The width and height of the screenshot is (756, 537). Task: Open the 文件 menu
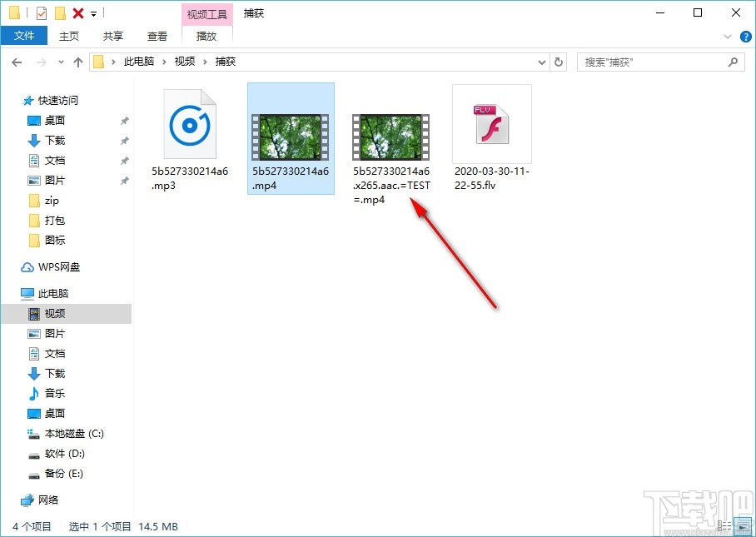[x=24, y=36]
